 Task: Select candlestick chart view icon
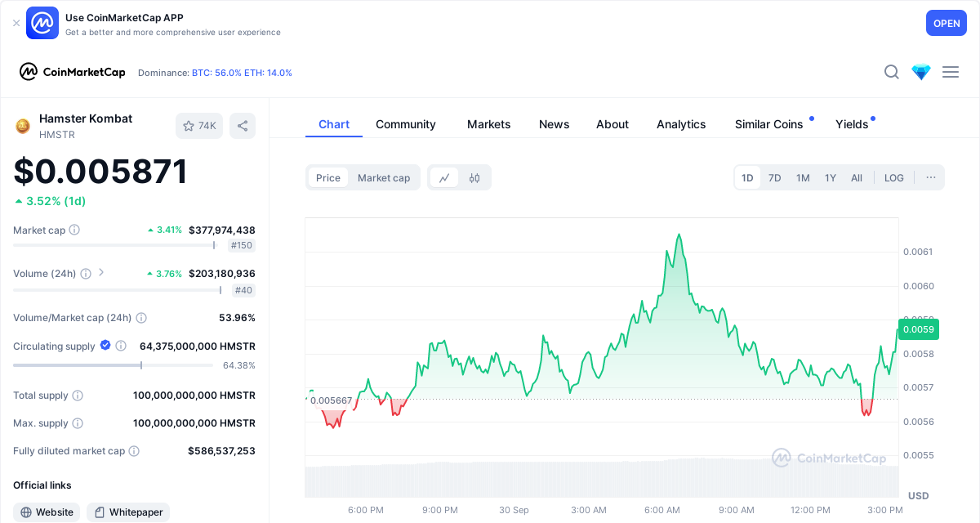[x=474, y=177]
